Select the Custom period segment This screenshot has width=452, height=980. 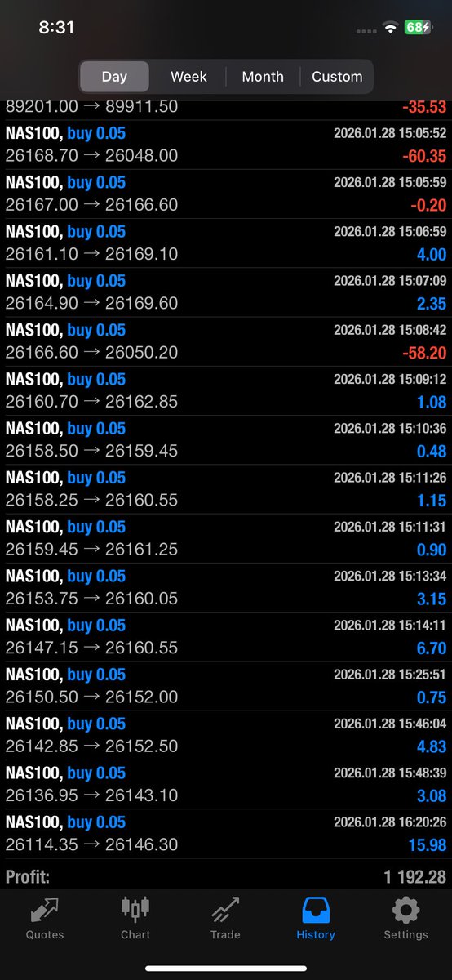[x=337, y=77]
